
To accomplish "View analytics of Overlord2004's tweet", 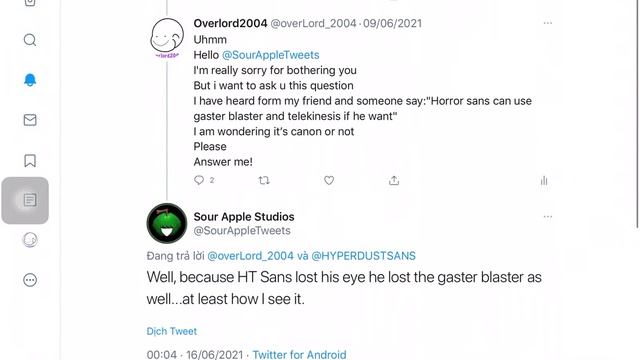I will [x=544, y=180].
